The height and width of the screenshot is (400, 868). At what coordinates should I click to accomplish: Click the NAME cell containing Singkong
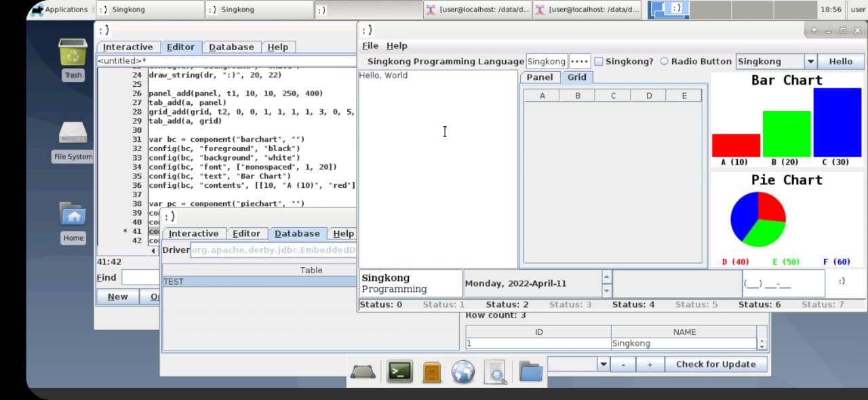click(x=684, y=344)
